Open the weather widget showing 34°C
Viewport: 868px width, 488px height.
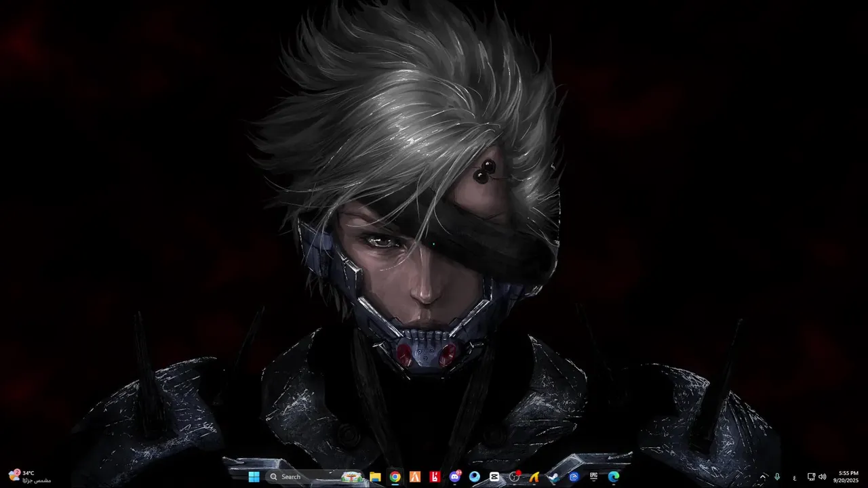[30, 476]
